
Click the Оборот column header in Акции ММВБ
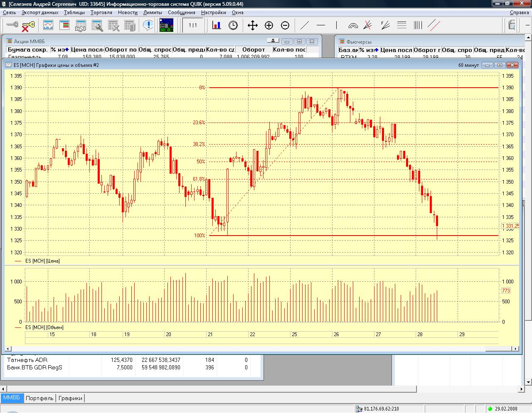254,49
